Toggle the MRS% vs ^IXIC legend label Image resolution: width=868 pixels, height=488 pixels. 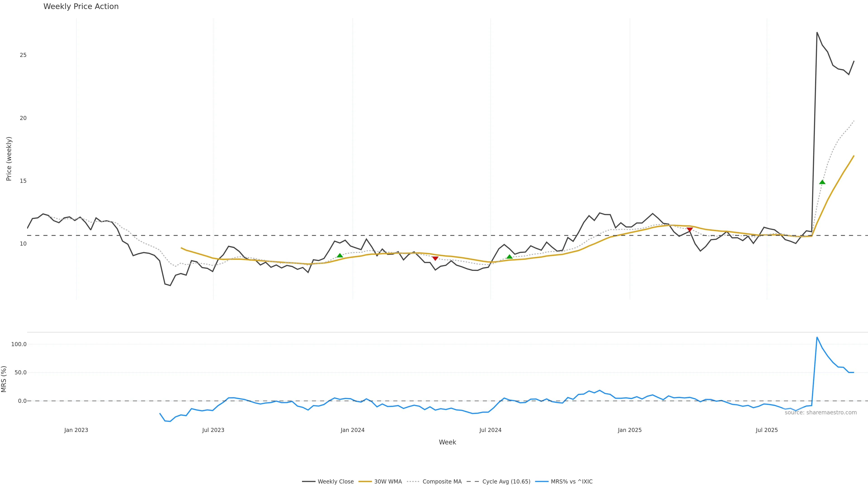tap(571, 482)
